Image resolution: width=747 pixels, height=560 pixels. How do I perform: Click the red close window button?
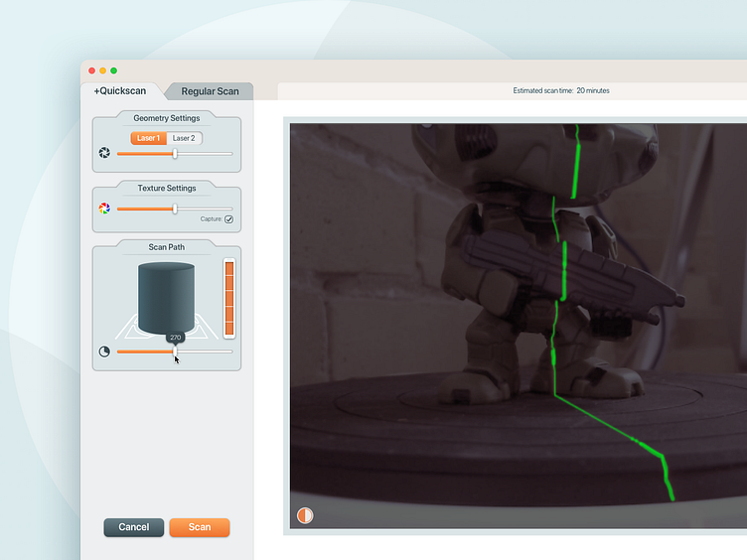(91, 70)
